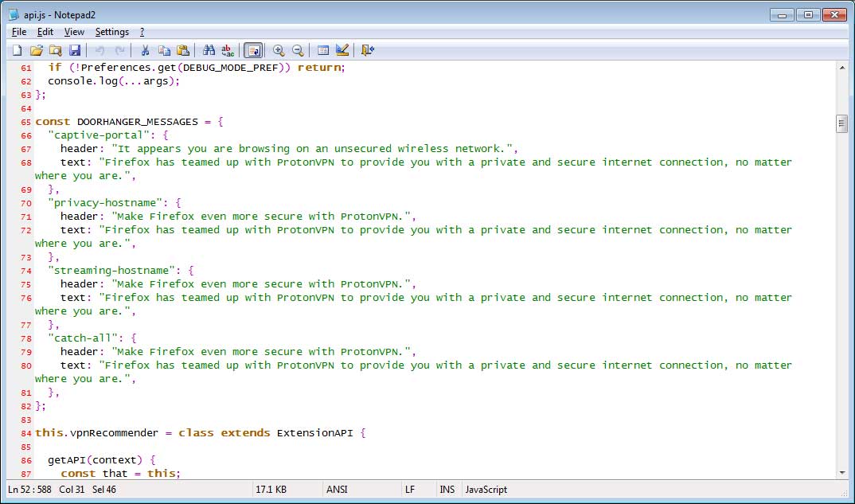Maximize the Notepad2 window
The image size is (855, 504).
809,14
